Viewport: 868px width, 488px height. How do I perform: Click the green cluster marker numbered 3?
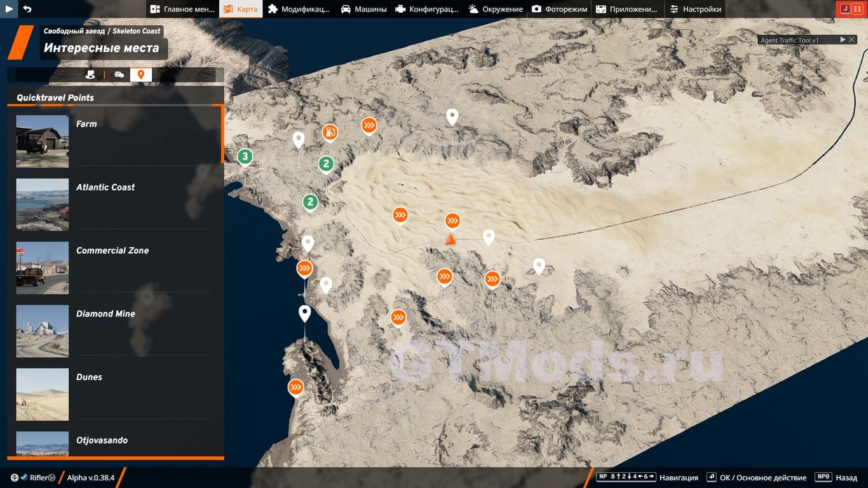(245, 156)
